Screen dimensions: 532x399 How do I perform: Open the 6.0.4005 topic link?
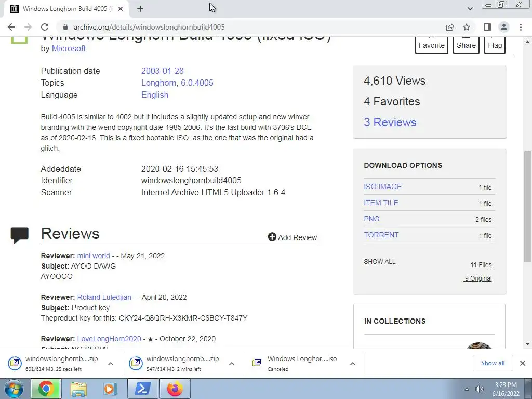(197, 83)
